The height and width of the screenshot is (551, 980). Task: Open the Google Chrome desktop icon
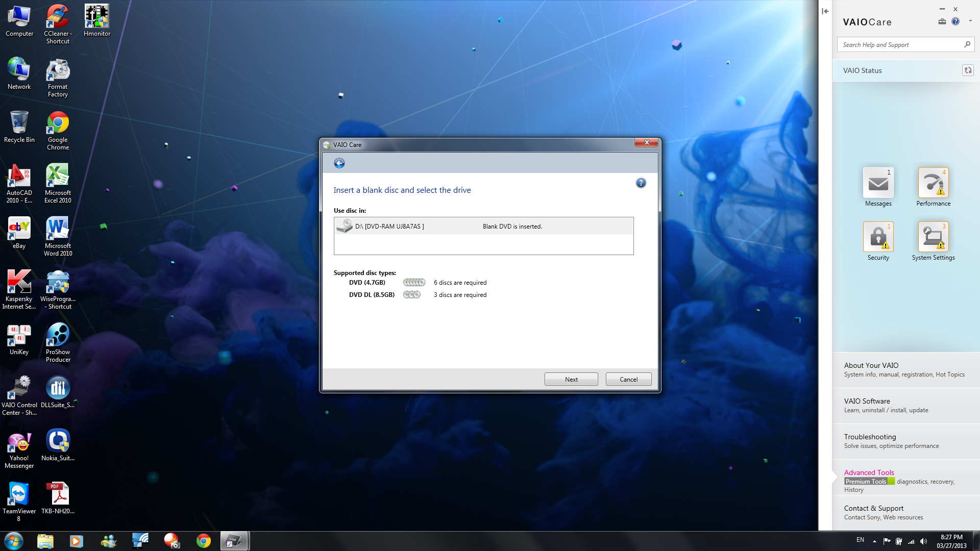[58, 131]
